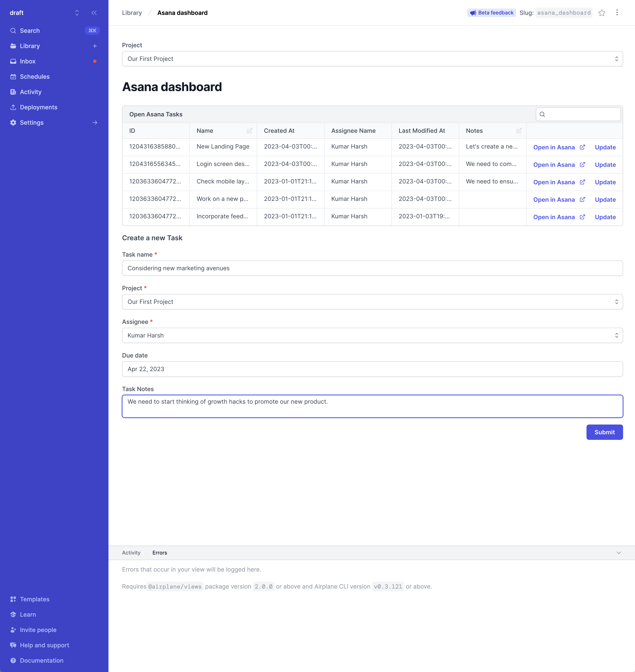This screenshot has width=635, height=672.
Task: Click the Help and support chat icon
Action: tap(13, 645)
